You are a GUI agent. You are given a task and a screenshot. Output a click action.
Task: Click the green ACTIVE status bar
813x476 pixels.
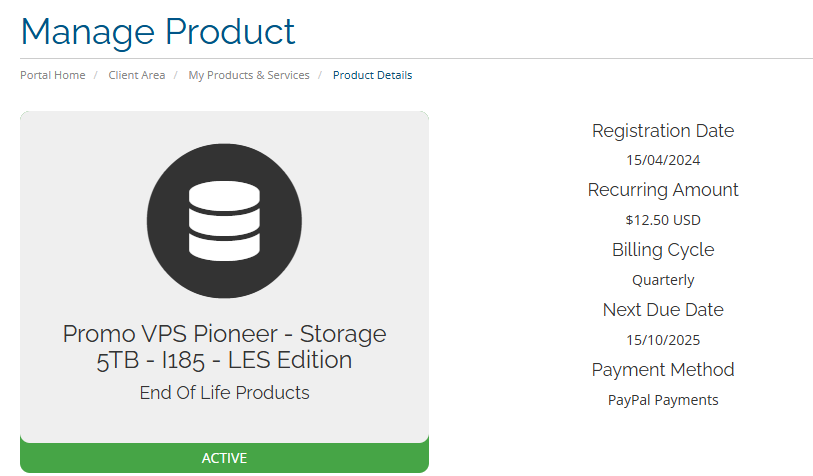coord(225,458)
